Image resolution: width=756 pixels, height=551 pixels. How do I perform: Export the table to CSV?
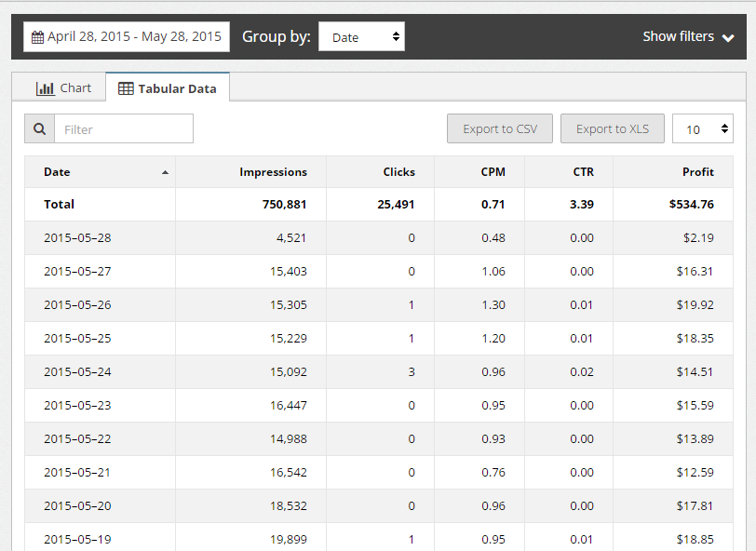click(x=499, y=128)
